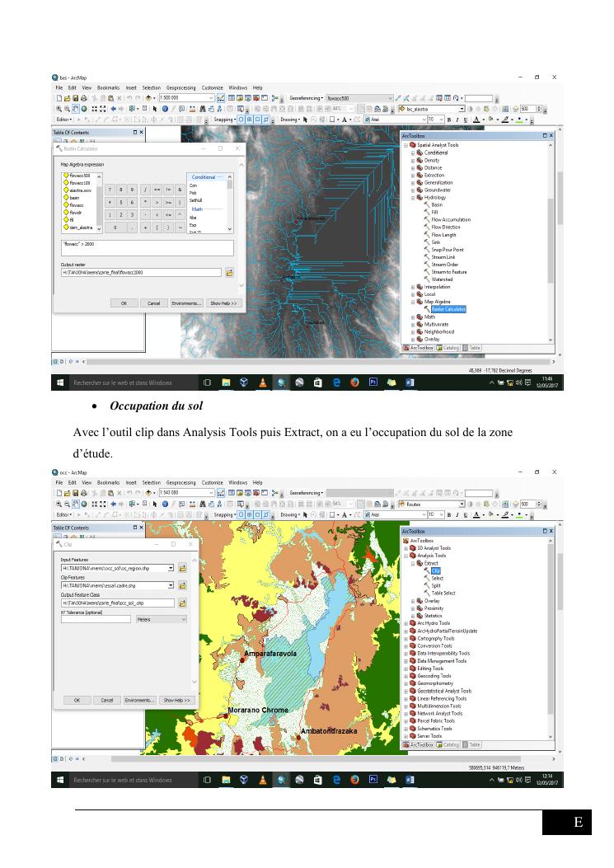Click Environments button in the Clip dialog
The height and width of the screenshot is (868, 614).
point(139,700)
